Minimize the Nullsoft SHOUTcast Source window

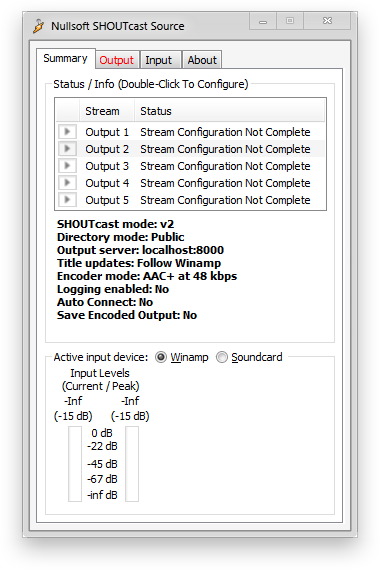point(263,21)
